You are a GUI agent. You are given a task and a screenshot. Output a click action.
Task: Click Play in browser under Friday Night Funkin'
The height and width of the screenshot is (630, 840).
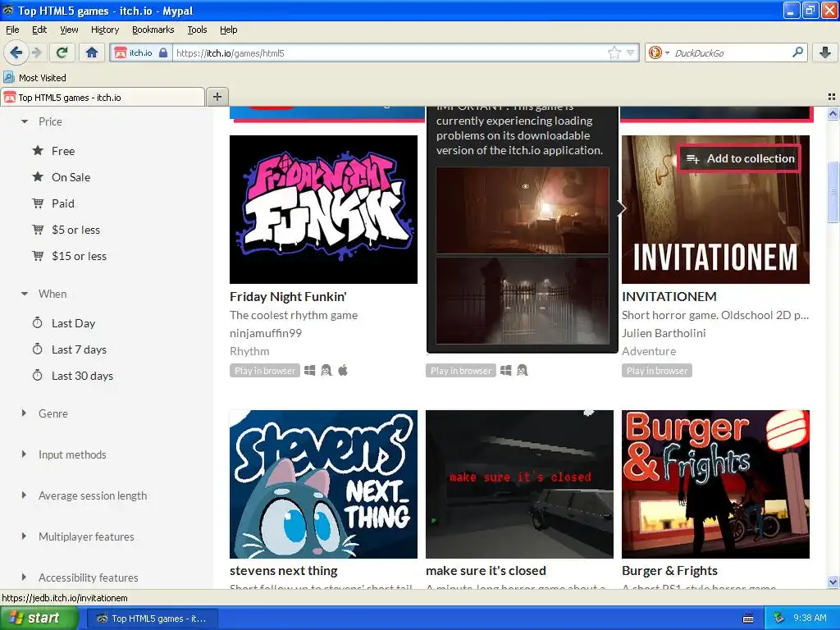[x=265, y=370]
